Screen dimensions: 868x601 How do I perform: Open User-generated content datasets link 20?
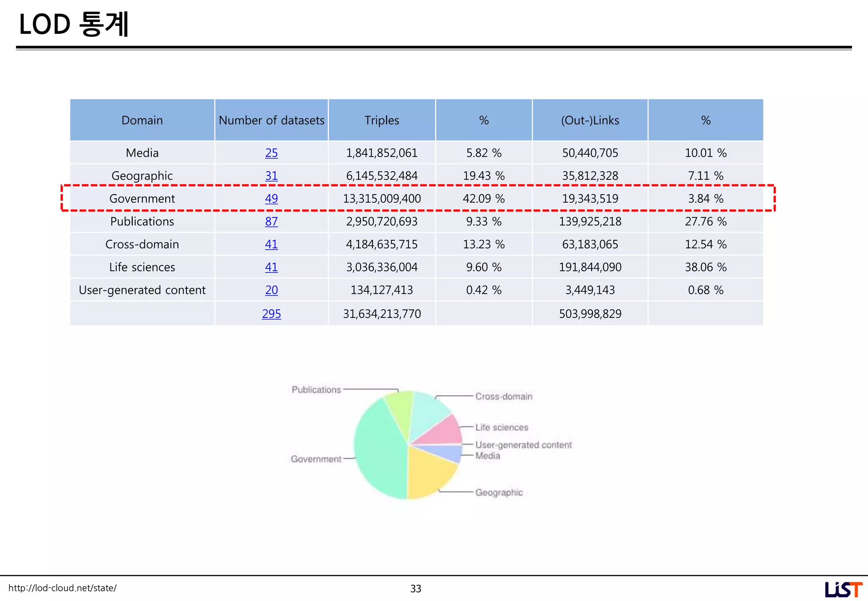271,290
